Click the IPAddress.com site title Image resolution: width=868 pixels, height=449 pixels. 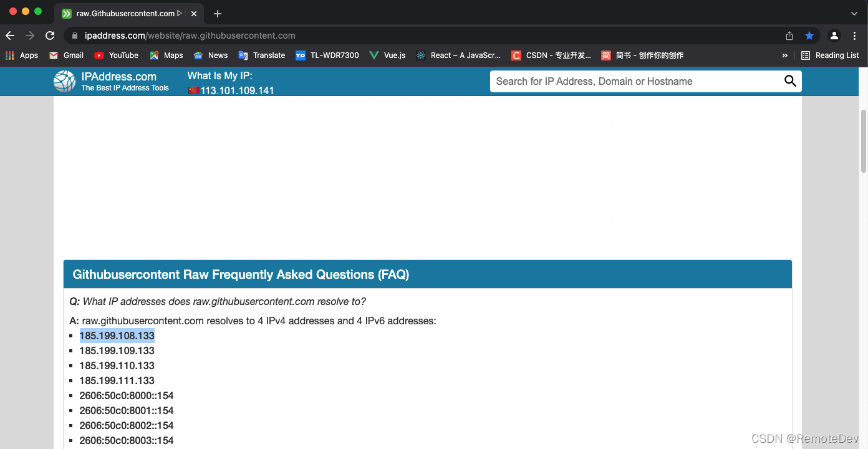119,77
